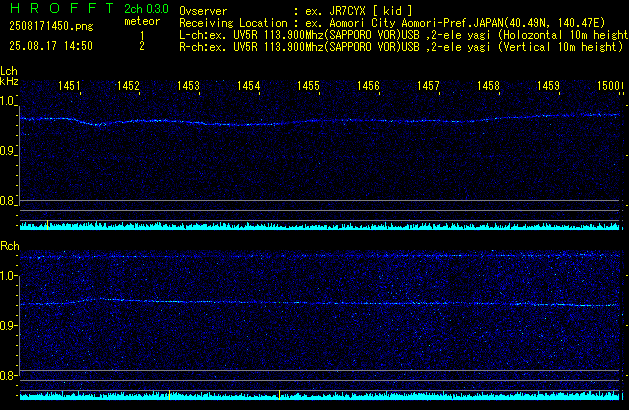The width and height of the screenshot is (629, 410).
Task: Click the Rch channel label
Action: (x=10, y=246)
